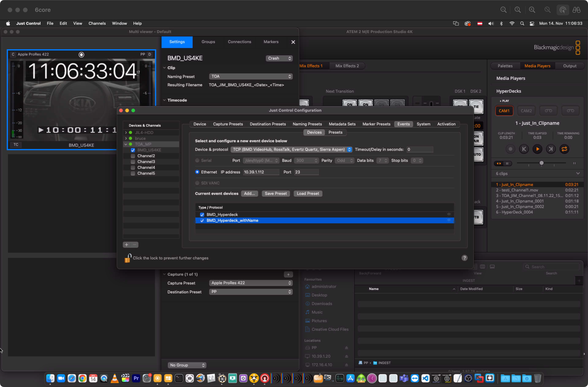
Task: Open the No Group dropdown
Action: tap(187, 365)
